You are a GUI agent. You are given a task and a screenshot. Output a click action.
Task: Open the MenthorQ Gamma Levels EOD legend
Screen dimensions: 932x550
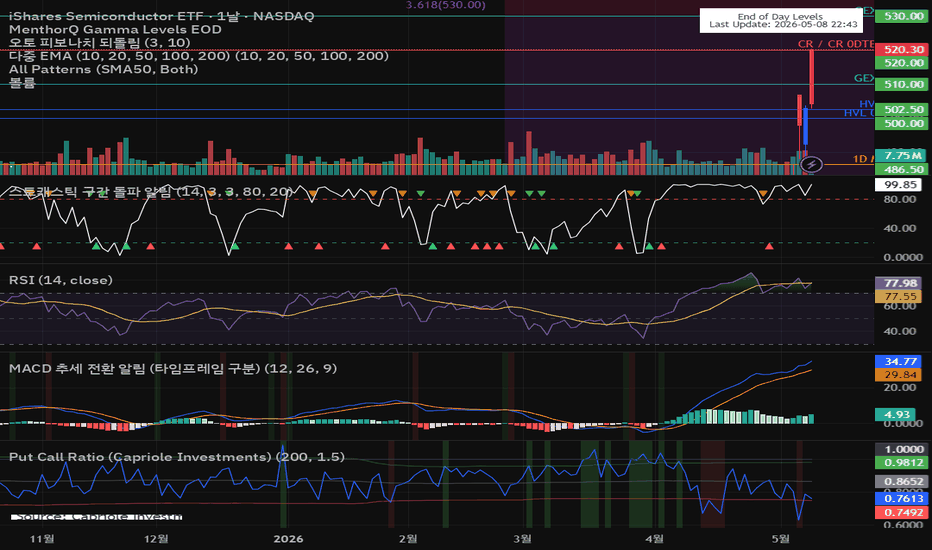[115, 30]
